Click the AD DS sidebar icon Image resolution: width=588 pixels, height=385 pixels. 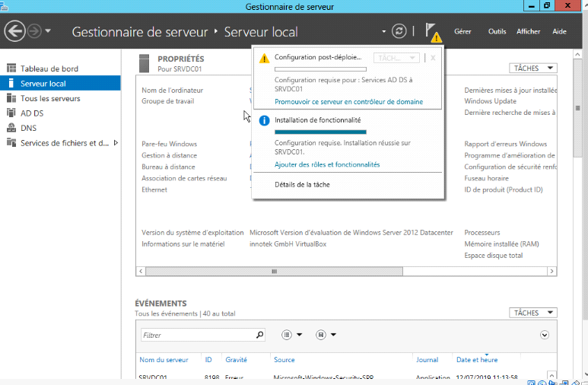(11, 113)
